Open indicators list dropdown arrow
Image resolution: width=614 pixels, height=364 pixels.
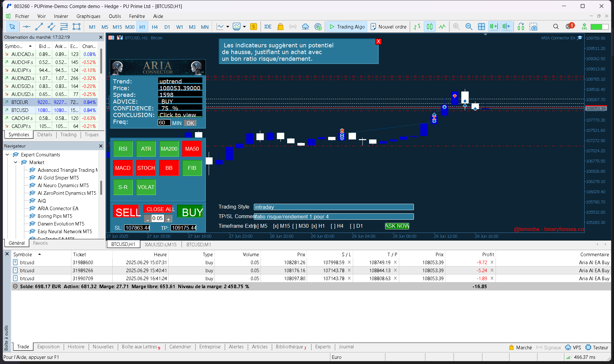[228, 27]
